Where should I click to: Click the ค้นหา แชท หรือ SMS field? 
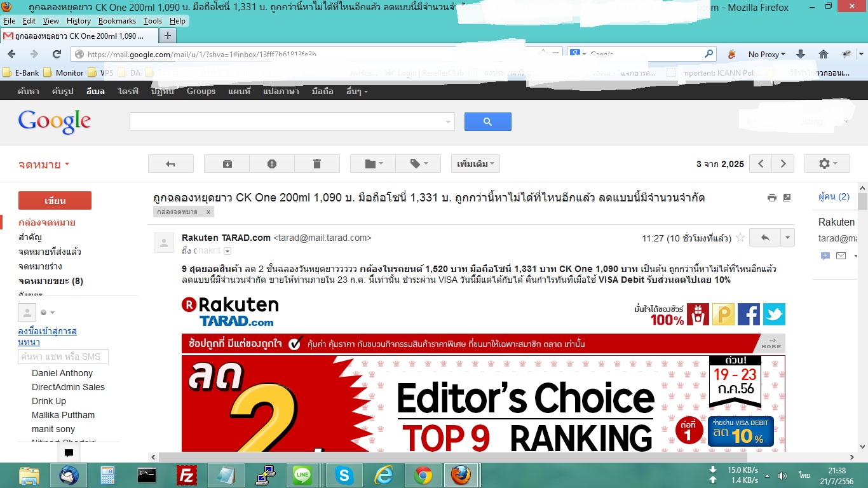pyautogui.click(x=63, y=356)
